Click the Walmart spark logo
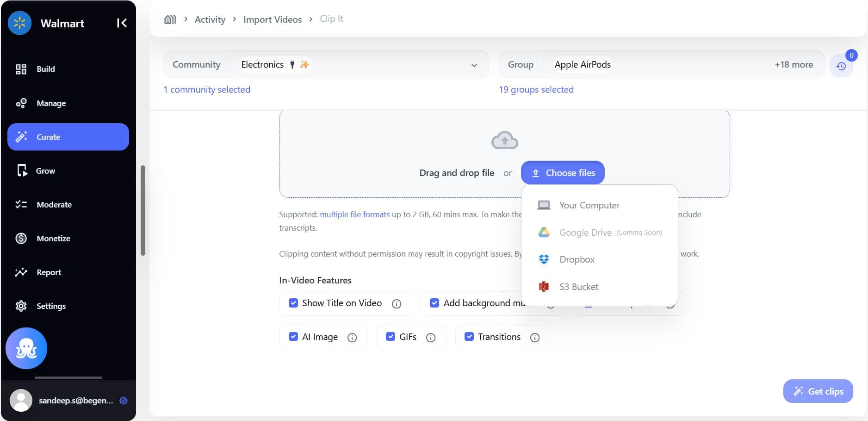The height and width of the screenshot is (421, 868). [19, 23]
